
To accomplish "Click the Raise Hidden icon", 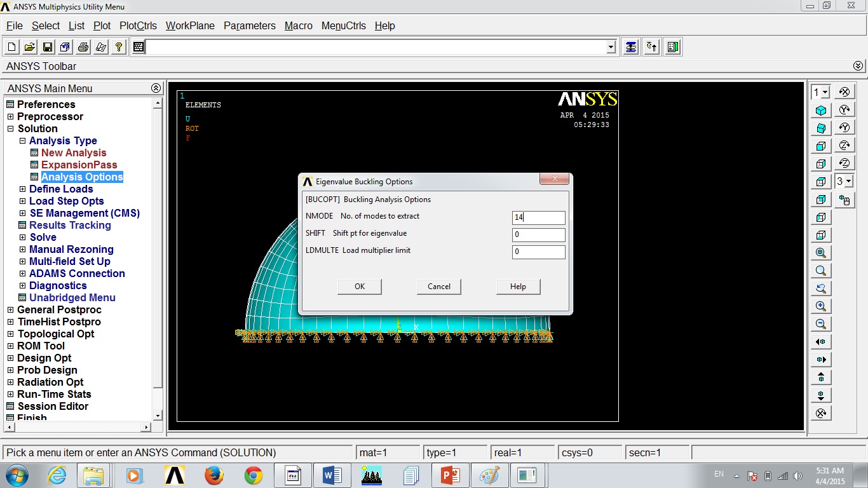I will (631, 47).
